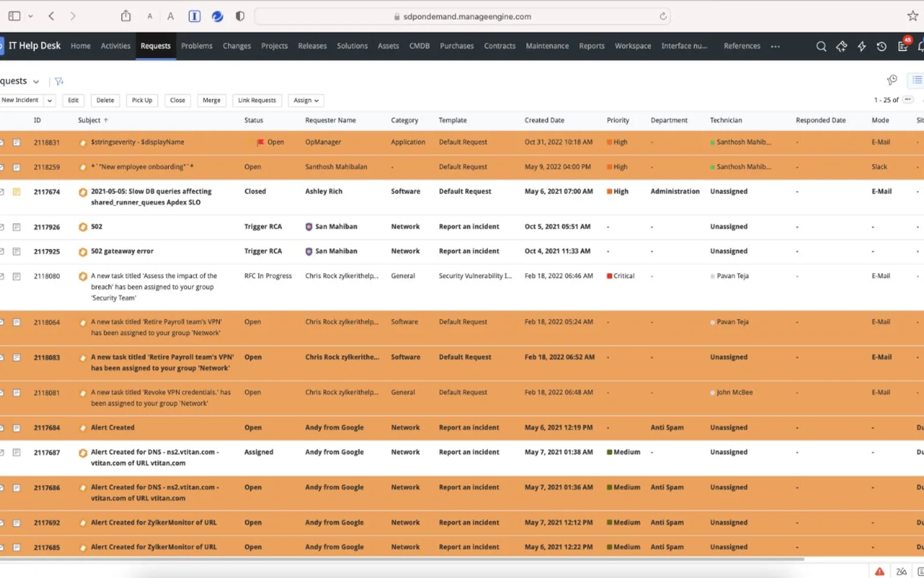This screenshot has width=924, height=578.
Task: Click the Safari back arrow
Action: 51,16
